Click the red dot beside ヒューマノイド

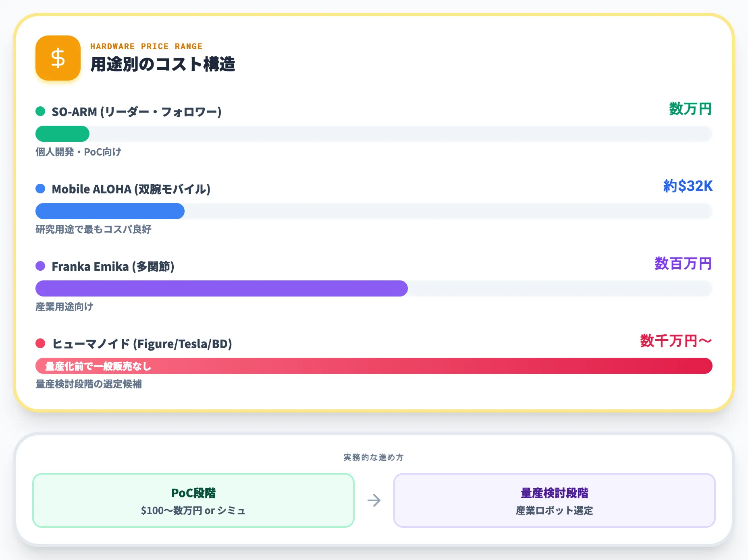click(x=40, y=343)
